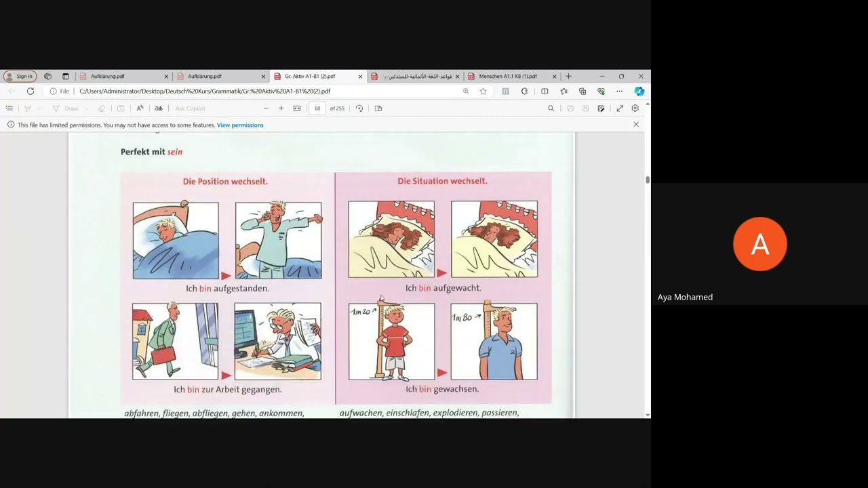Add this page to favorites star
This screenshot has height=488, width=868.
[483, 91]
